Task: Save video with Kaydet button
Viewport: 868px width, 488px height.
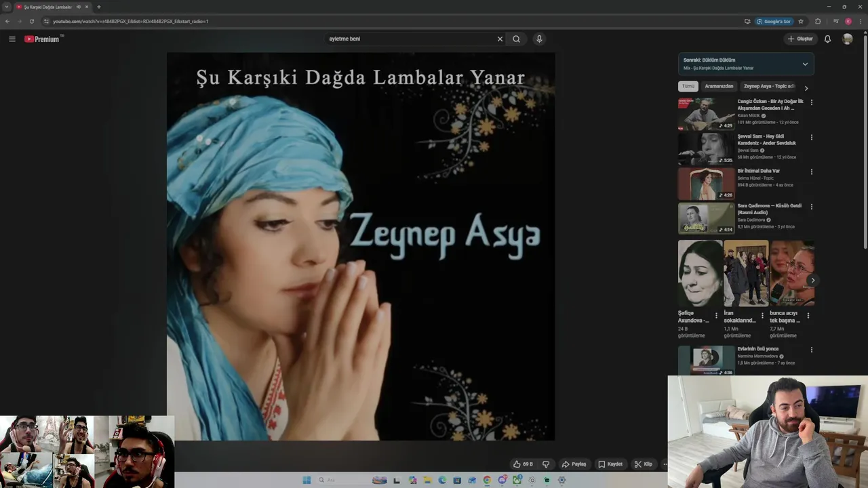Action: pyautogui.click(x=610, y=464)
